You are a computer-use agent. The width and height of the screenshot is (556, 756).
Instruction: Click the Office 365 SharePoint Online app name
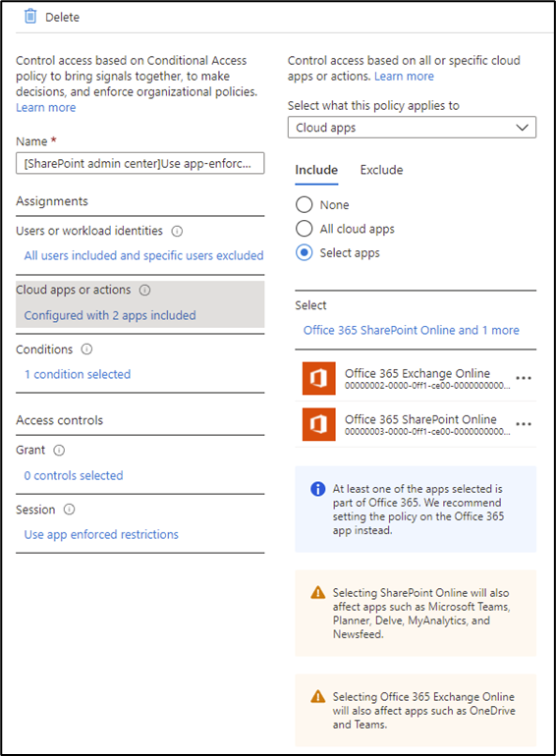click(420, 419)
